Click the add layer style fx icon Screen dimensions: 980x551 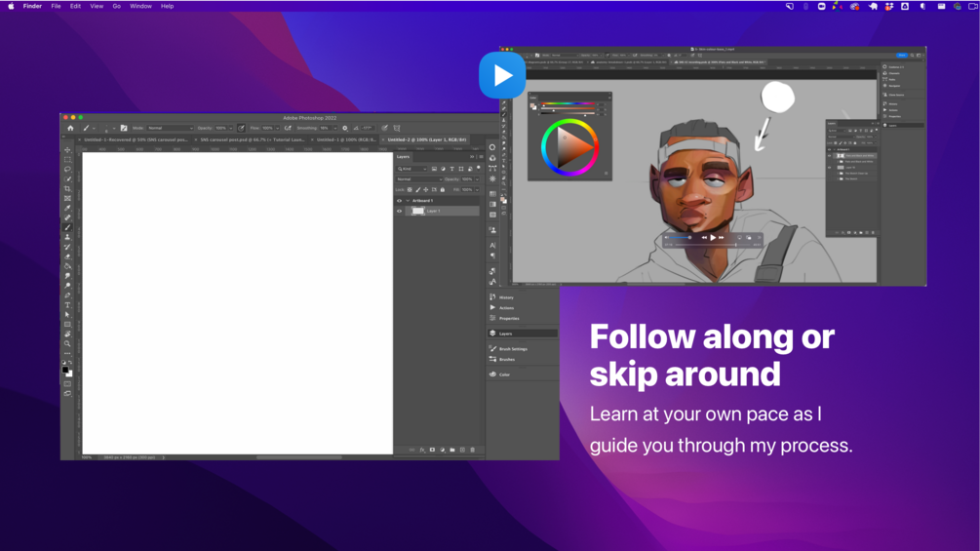[x=422, y=450]
